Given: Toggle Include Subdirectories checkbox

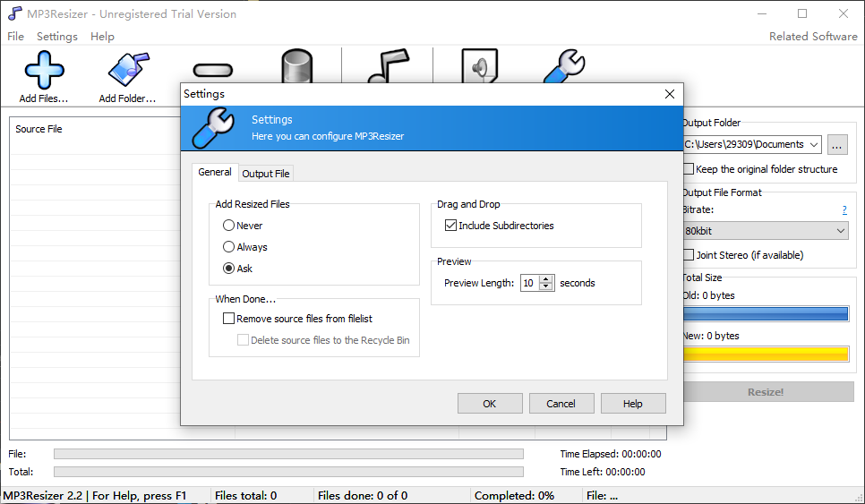Looking at the screenshot, I should [450, 225].
